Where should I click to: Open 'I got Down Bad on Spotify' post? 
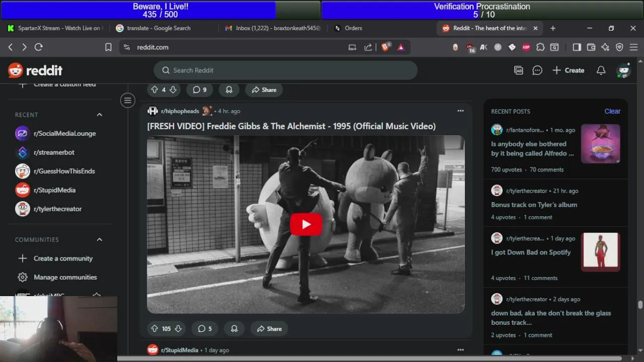tap(531, 252)
